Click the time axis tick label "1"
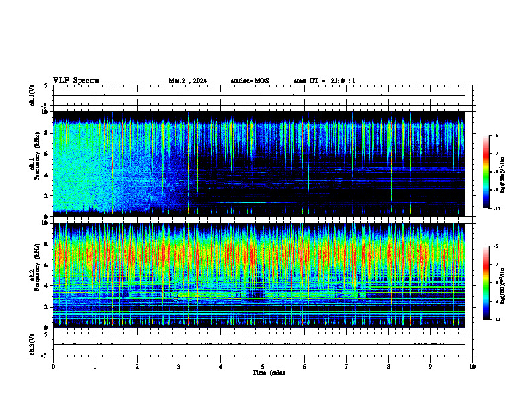Screen dimensions: 532x411 (95, 367)
